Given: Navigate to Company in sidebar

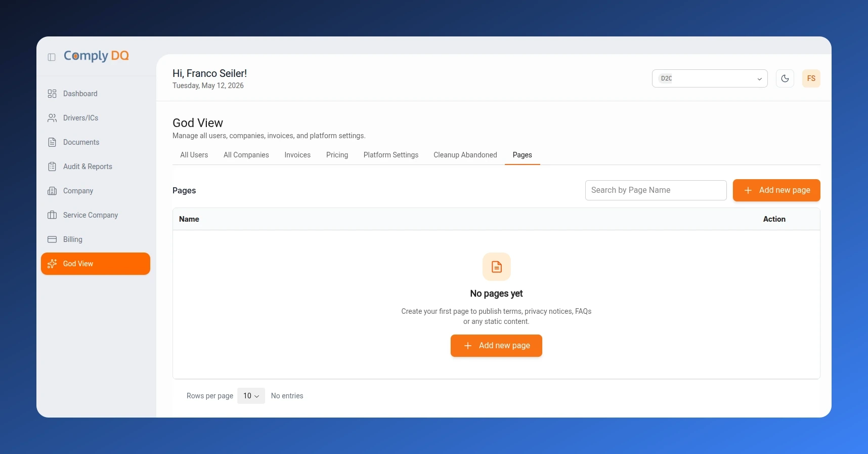Looking at the screenshot, I should tap(96, 191).
